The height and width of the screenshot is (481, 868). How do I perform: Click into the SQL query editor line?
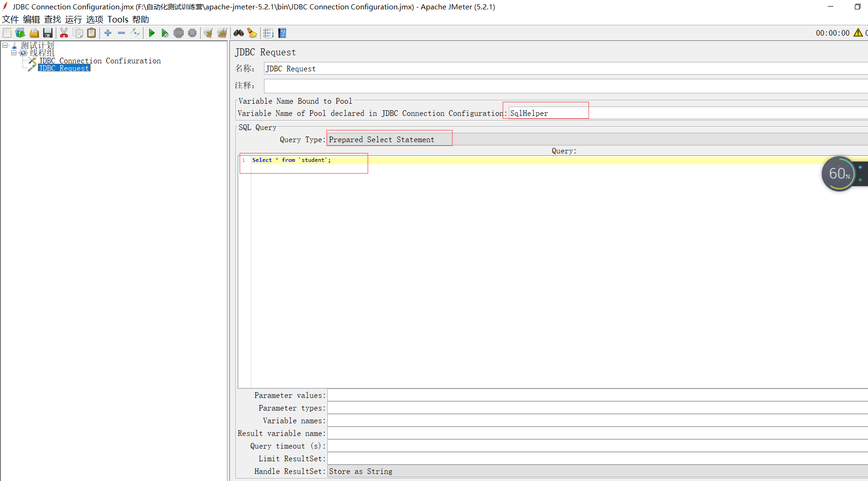click(x=559, y=160)
